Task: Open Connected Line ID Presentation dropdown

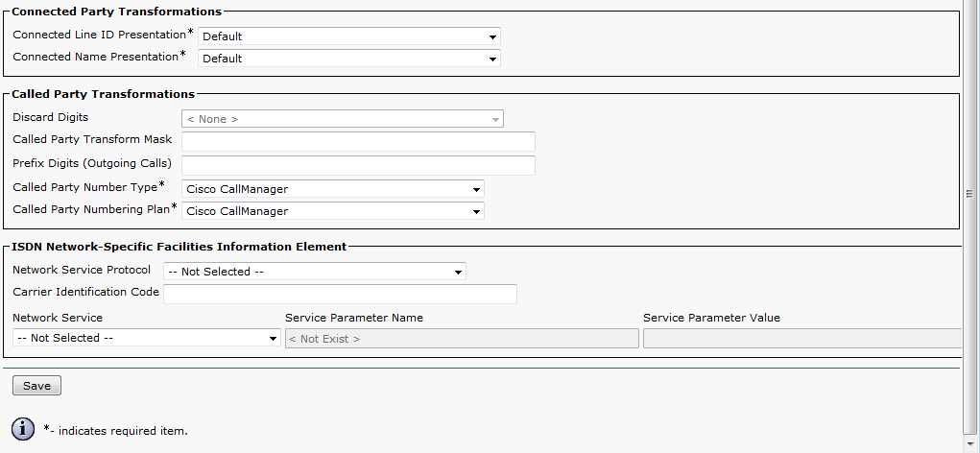Action: click(348, 36)
